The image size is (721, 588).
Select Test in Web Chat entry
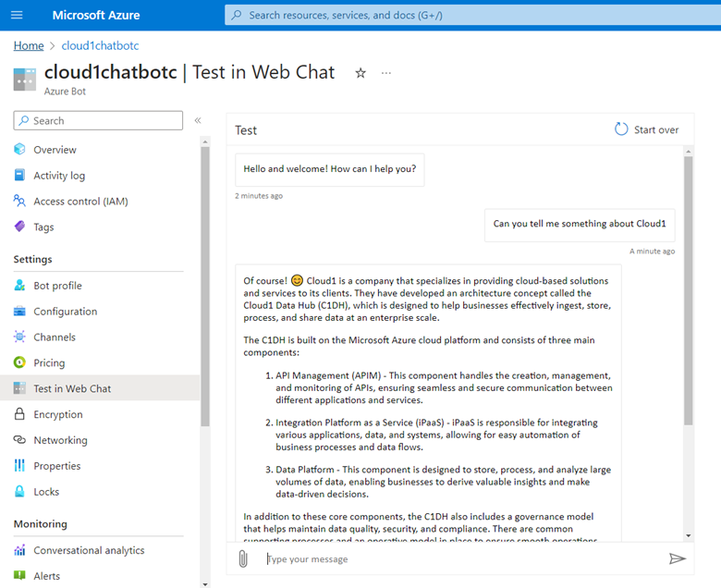[100, 388]
